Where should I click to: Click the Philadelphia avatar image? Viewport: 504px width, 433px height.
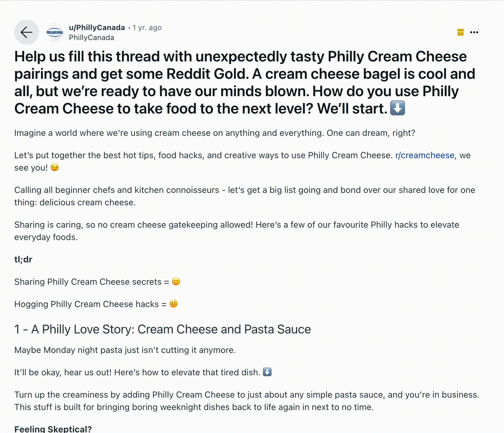55,32
